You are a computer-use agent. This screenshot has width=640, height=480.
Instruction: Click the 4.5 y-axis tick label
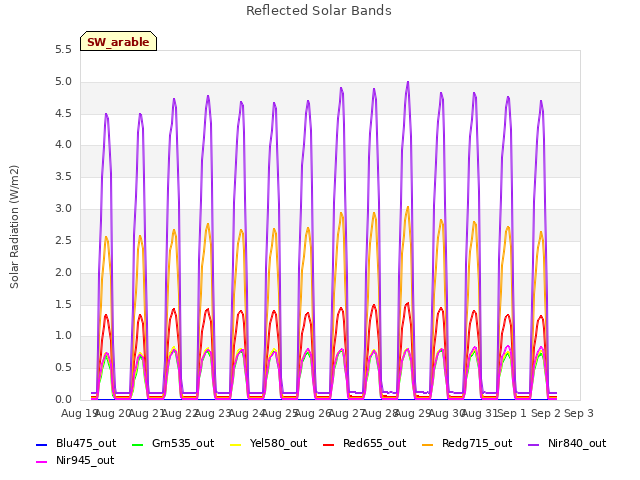click(x=63, y=113)
